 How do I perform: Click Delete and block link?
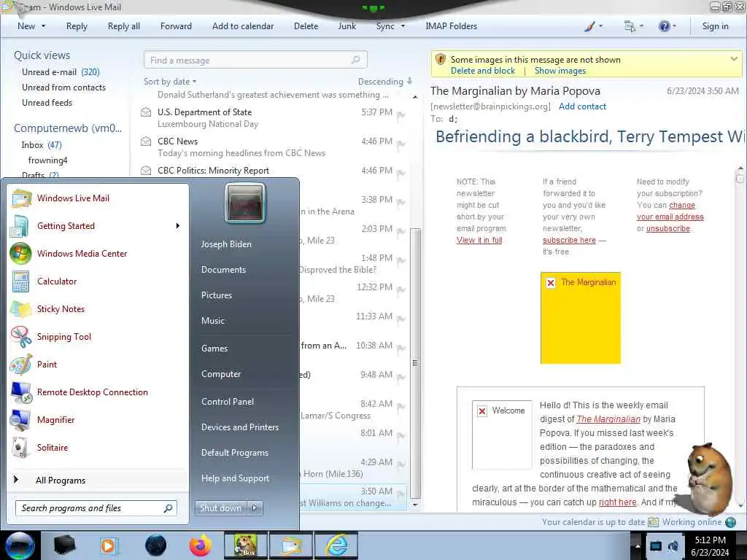(483, 71)
